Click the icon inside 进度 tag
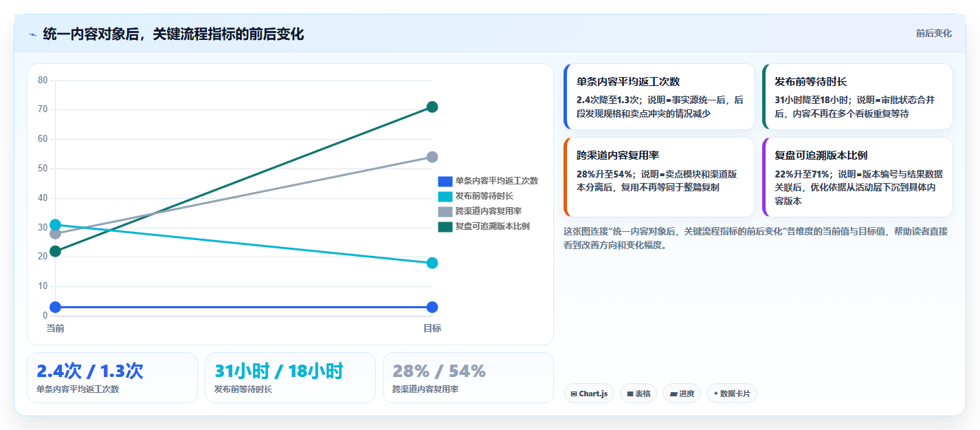 point(673,394)
